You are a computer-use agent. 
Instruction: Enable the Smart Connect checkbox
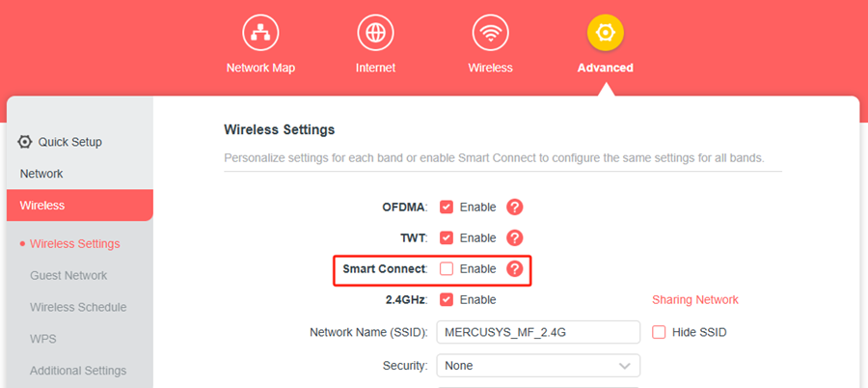pyautogui.click(x=447, y=268)
